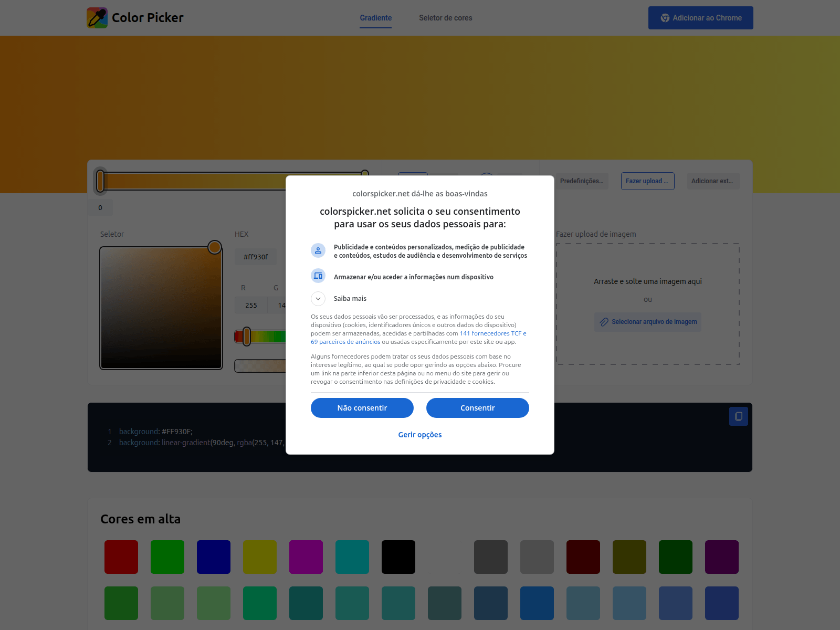Open the Fazer upload options
The image size is (840, 630).
(x=647, y=181)
